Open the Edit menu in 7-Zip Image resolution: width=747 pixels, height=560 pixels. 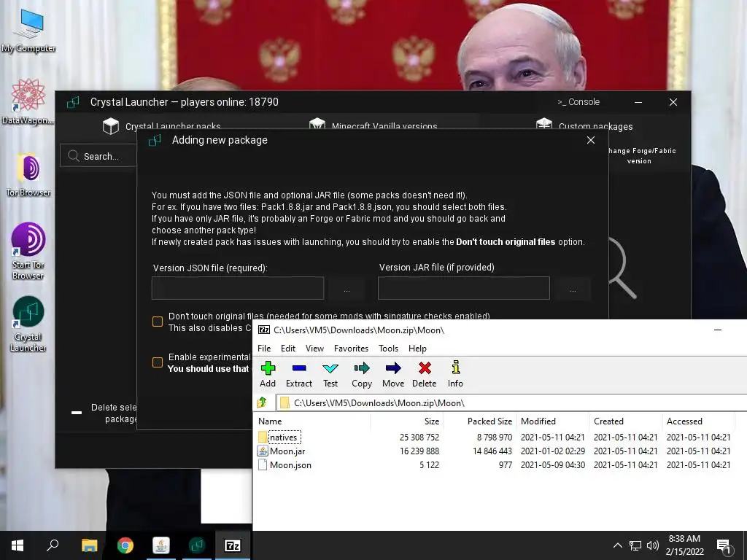(x=287, y=349)
